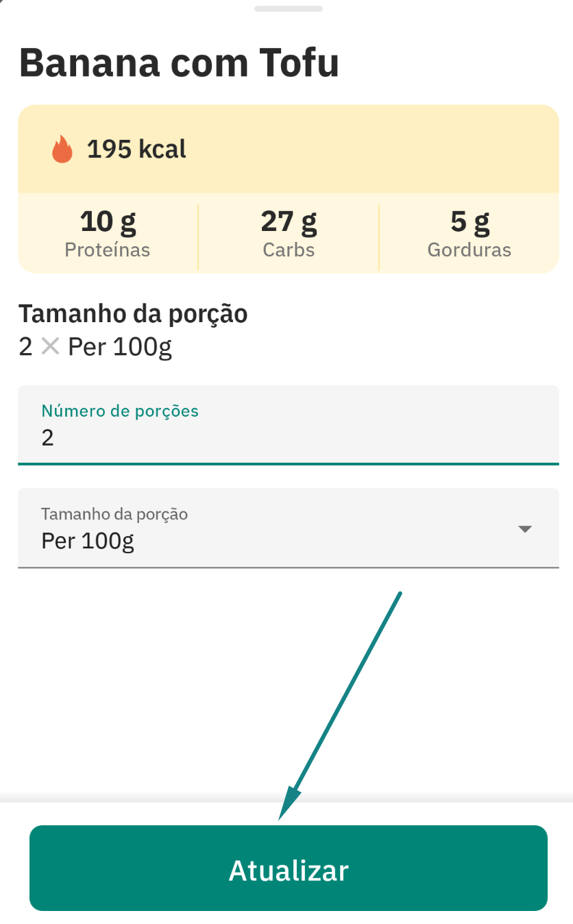
Task: Click the Gorduras label under 5 g
Action: tap(470, 250)
